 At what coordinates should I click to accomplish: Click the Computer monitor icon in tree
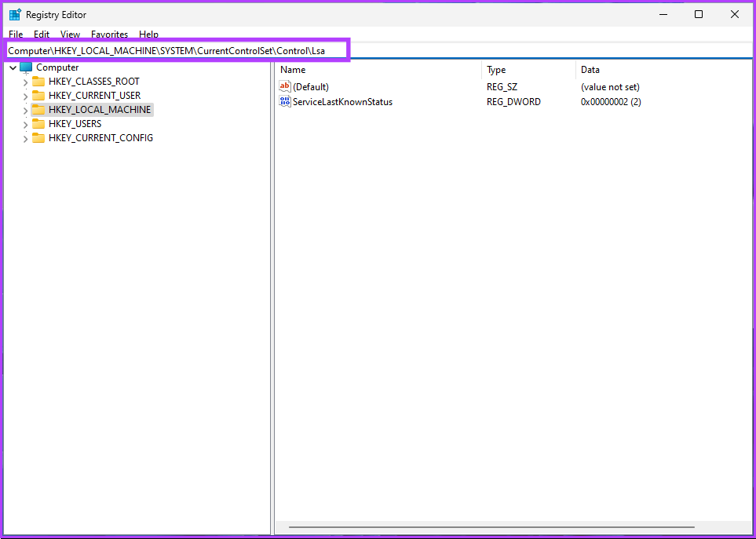pos(26,67)
